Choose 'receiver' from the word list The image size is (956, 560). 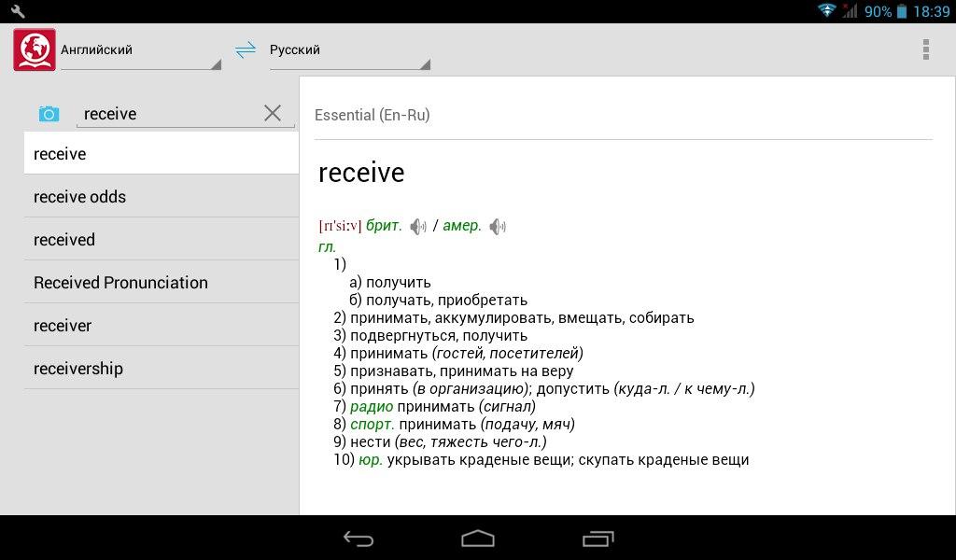tap(161, 326)
